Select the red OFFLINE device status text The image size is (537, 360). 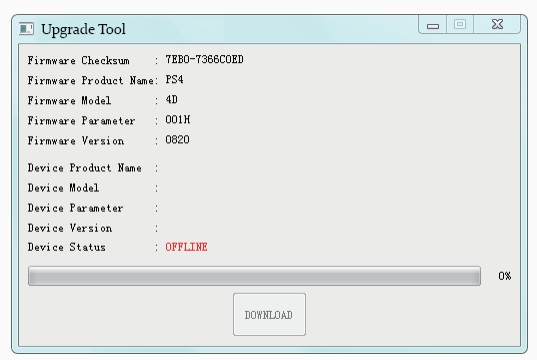[186, 247]
